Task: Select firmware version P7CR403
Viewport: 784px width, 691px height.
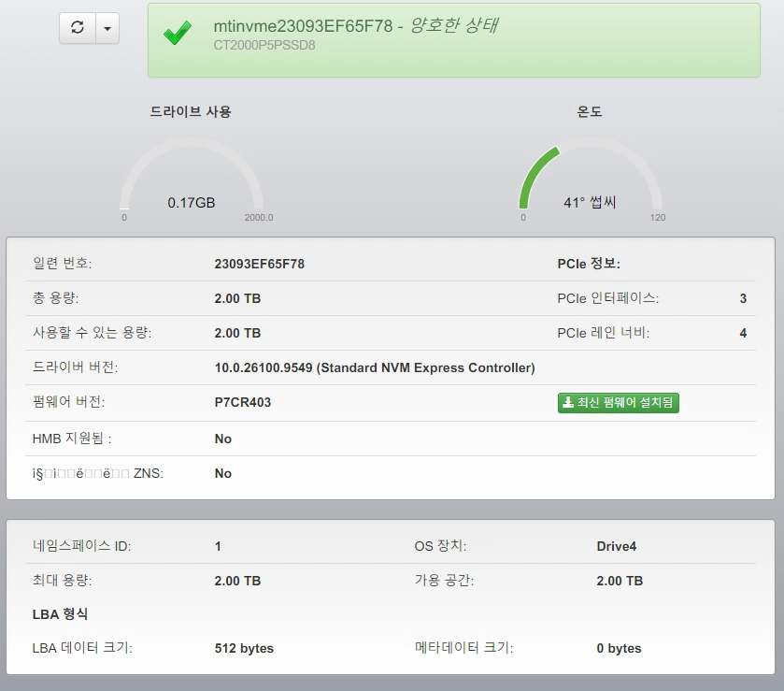Action: [x=243, y=402]
